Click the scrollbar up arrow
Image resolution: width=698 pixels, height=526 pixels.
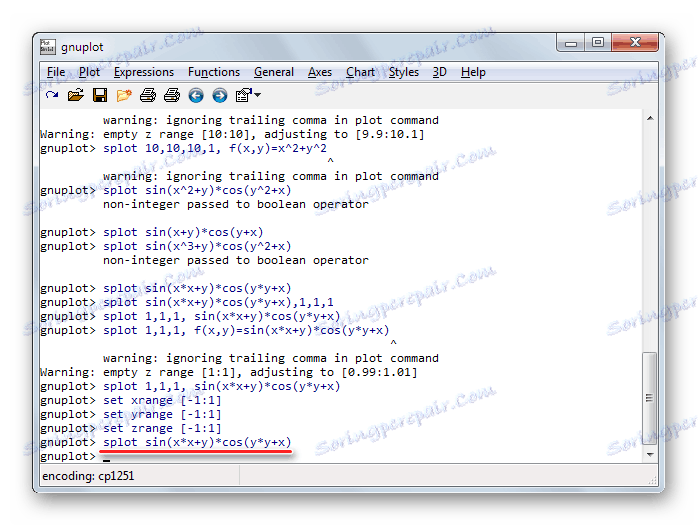(x=650, y=118)
